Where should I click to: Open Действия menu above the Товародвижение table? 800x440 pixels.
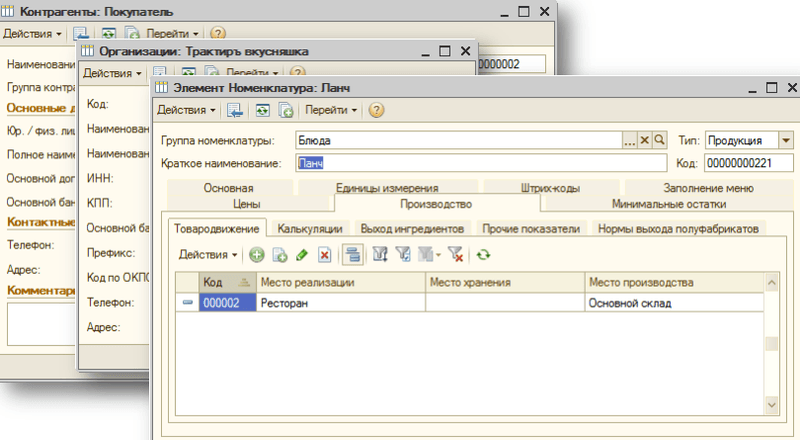tap(208, 255)
